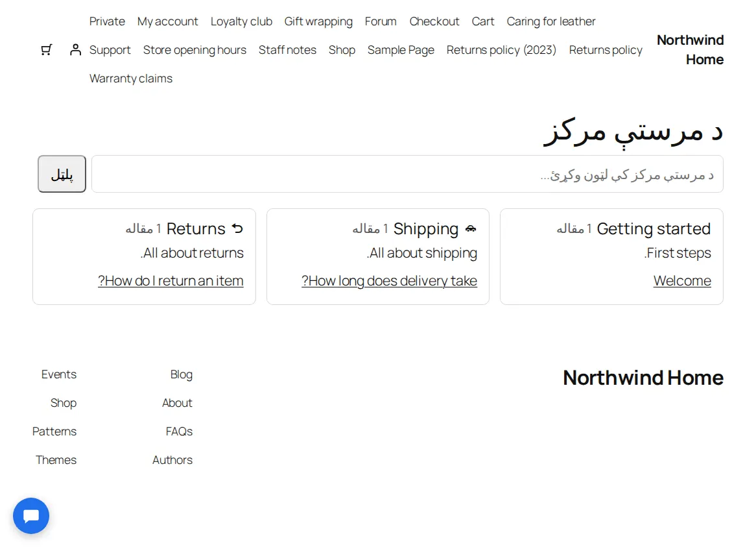This screenshot has width=756, height=547.
Task: Open the footer Shop link
Action: [63, 403]
